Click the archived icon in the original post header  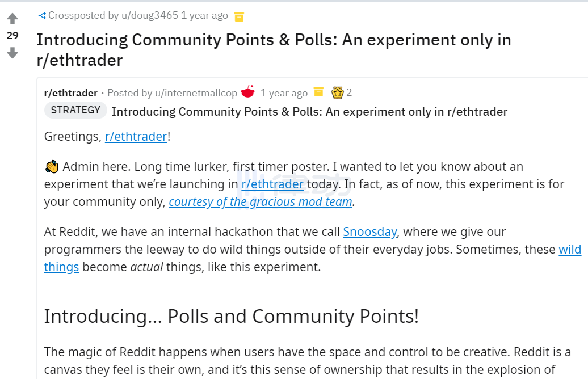[318, 92]
